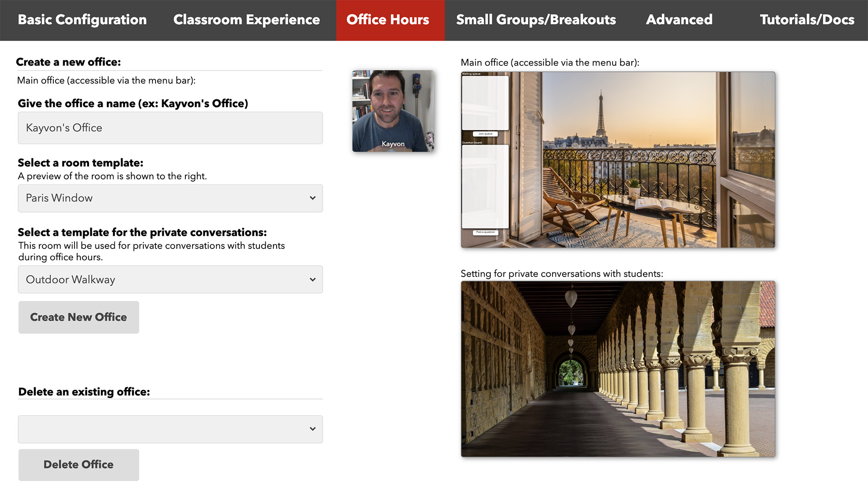Click the Delete Office button
This screenshot has width=868, height=488.
79,465
